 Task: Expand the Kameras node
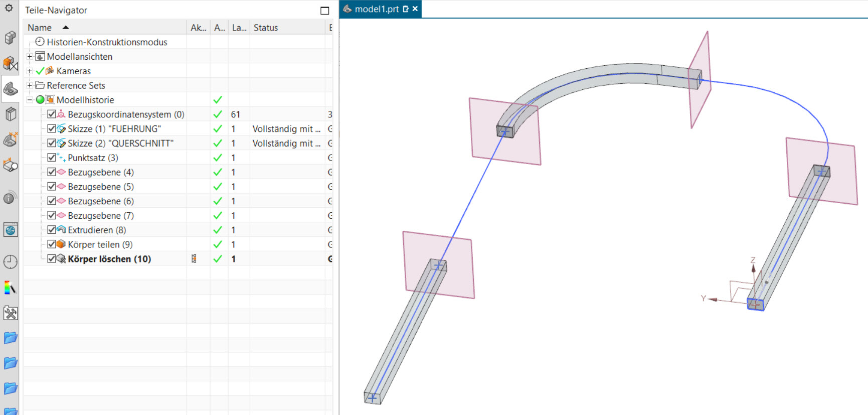30,71
